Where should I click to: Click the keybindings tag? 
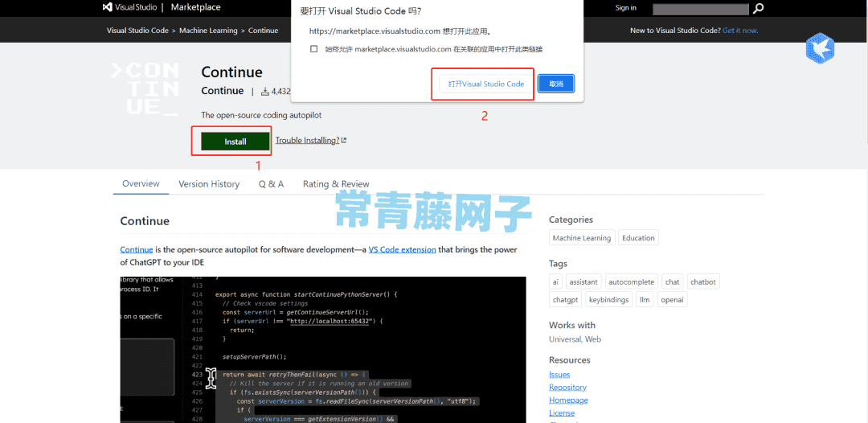pos(609,299)
